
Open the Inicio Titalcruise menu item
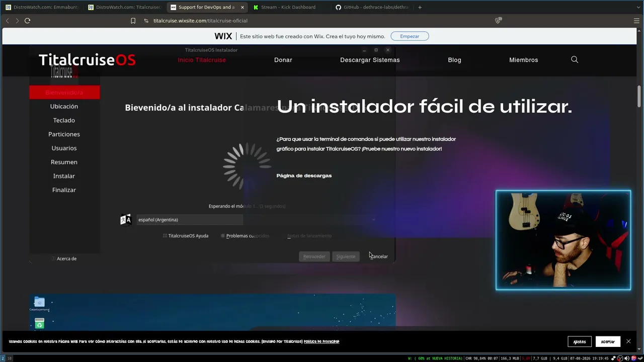click(x=202, y=60)
